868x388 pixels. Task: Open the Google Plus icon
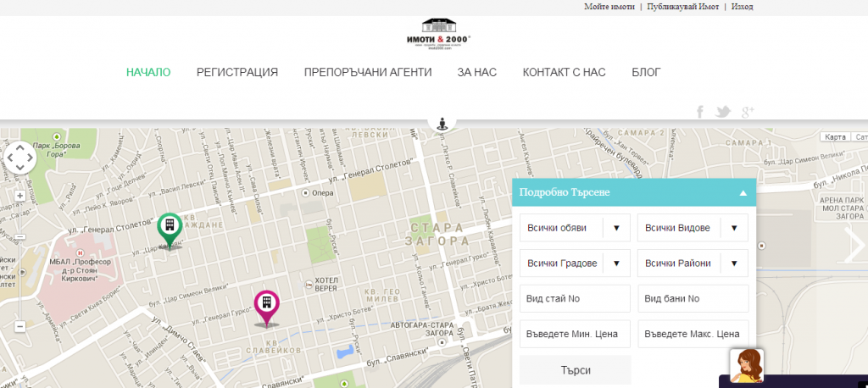[748, 113]
